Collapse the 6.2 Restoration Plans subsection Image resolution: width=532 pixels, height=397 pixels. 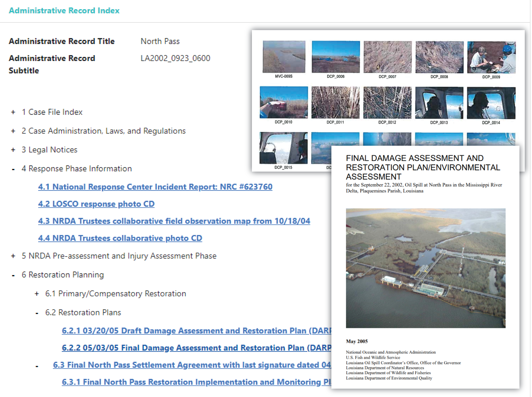[37, 313]
